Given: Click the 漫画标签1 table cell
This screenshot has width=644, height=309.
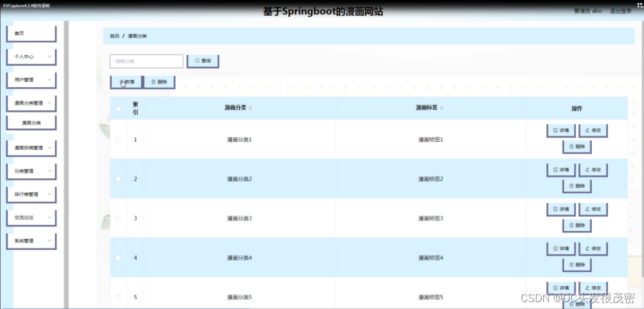Looking at the screenshot, I should (431, 140).
